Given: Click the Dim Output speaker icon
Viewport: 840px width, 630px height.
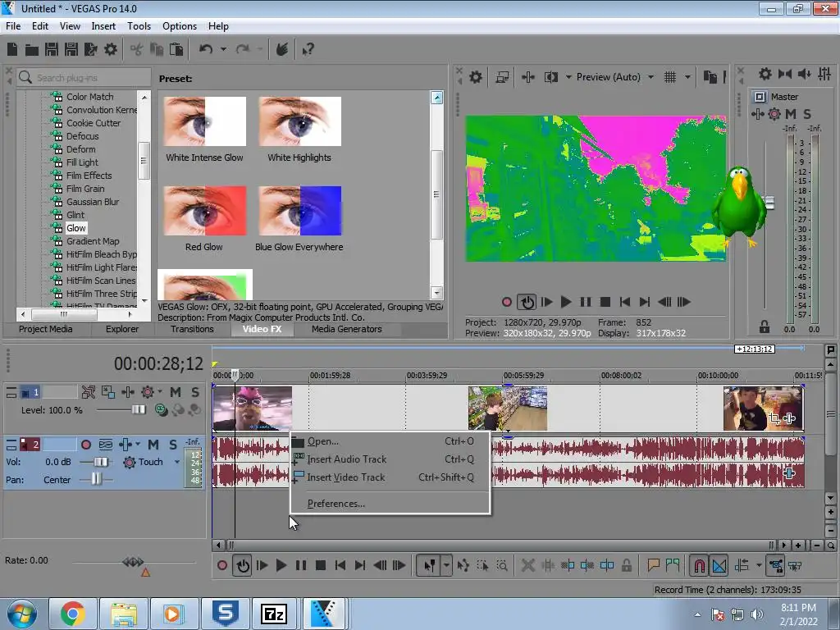Looking at the screenshot, I should (804, 74).
